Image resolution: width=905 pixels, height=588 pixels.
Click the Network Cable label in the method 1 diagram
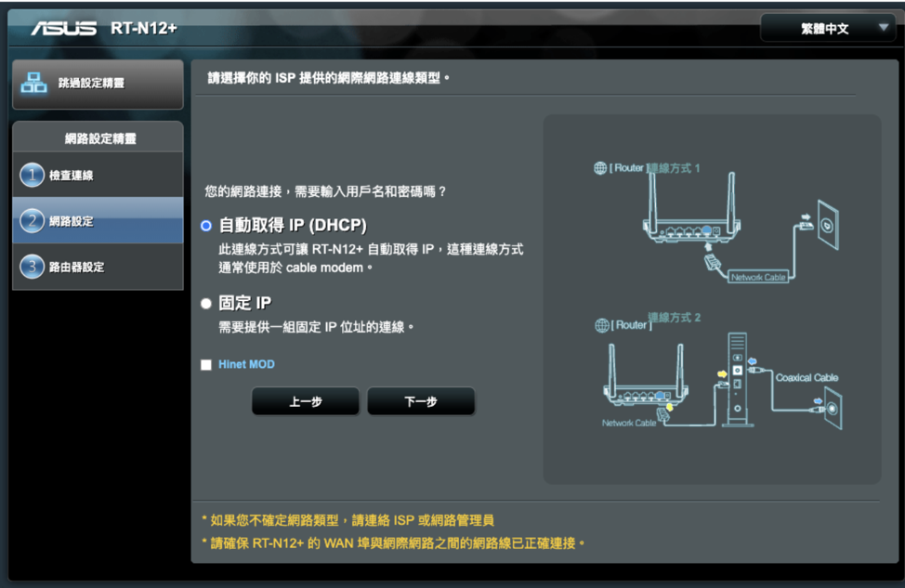point(758,277)
